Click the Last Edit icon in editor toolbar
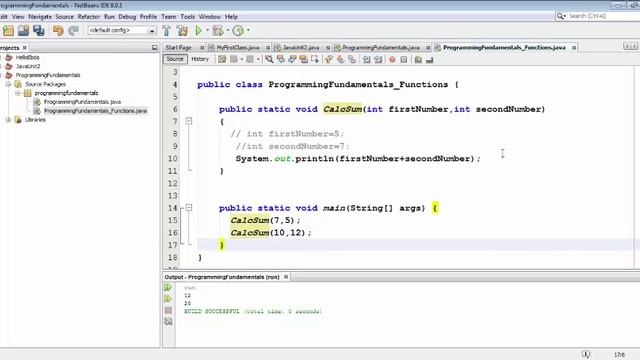This screenshot has width=640, height=360. (x=222, y=60)
